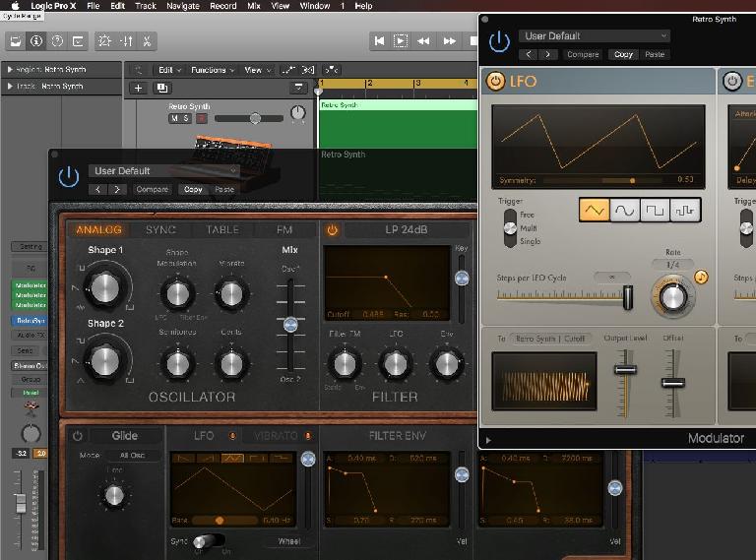Solo the Retro Synth track
Image resolution: width=756 pixels, height=560 pixels.
coord(186,118)
